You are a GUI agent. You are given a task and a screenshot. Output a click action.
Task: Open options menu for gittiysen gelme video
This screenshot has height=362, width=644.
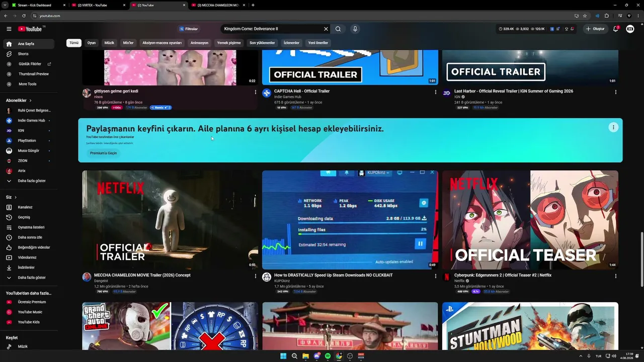coord(256,92)
